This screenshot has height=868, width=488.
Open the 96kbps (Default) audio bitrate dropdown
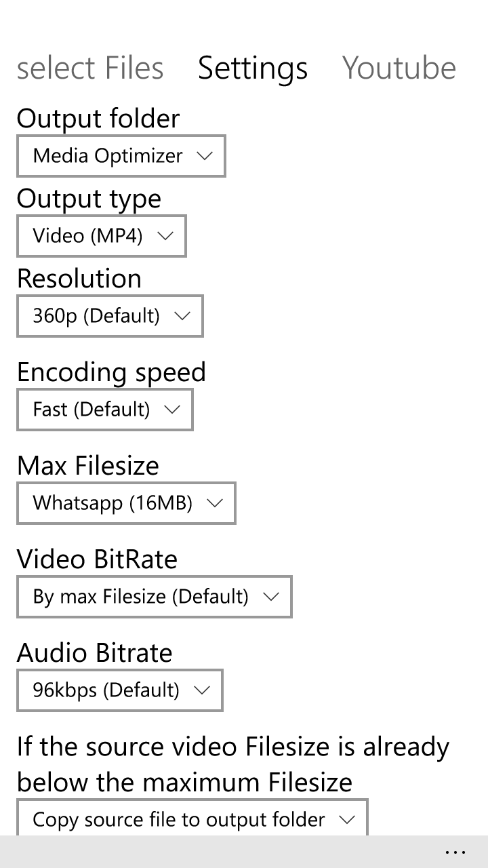[119, 690]
